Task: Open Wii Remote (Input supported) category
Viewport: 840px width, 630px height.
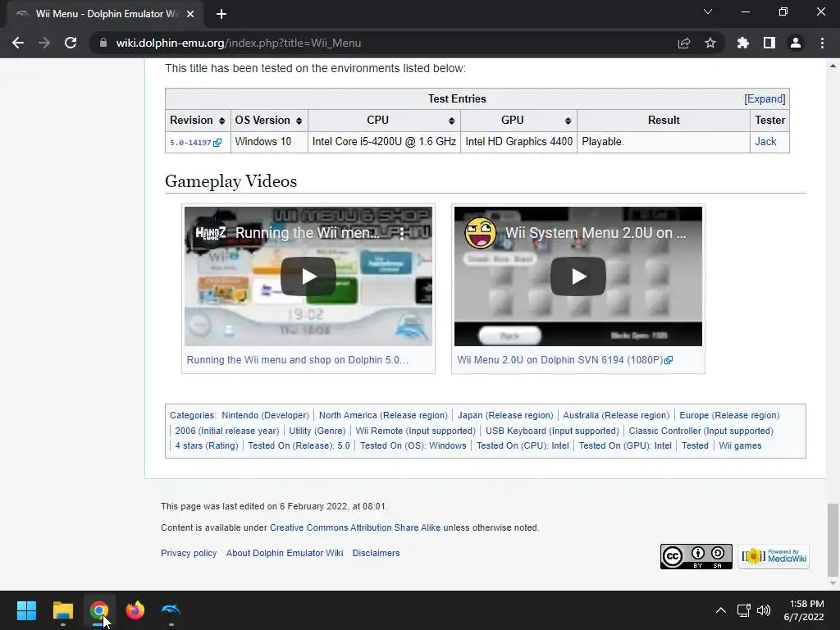Action: click(x=415, y=431)
